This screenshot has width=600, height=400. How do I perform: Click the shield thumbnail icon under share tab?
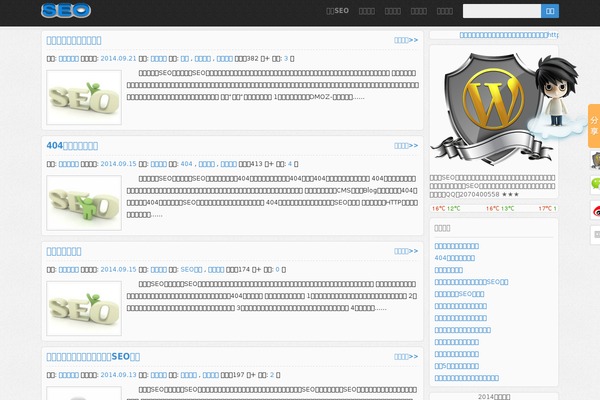pyautogui.click(x=595, y=160)
